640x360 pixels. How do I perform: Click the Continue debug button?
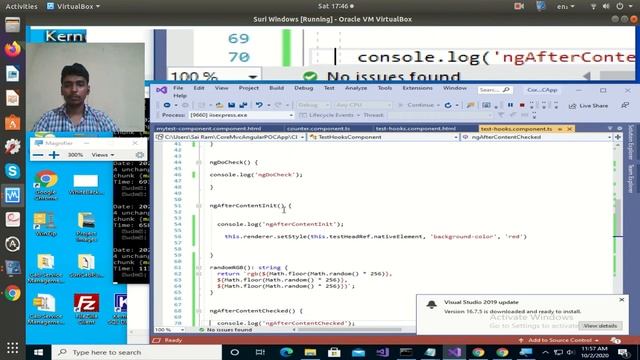[416, 105]
